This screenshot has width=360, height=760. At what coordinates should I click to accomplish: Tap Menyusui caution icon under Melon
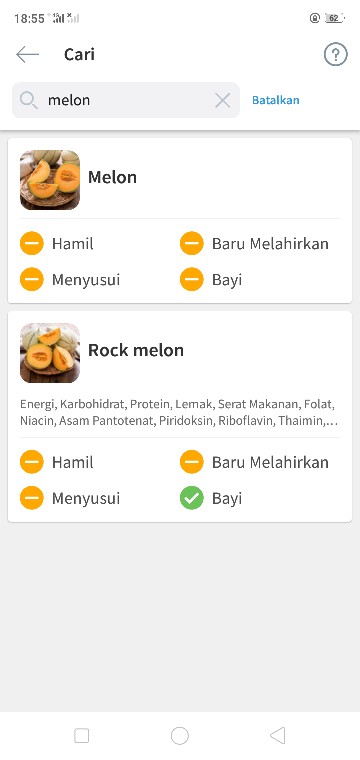(x=32, y=279)
